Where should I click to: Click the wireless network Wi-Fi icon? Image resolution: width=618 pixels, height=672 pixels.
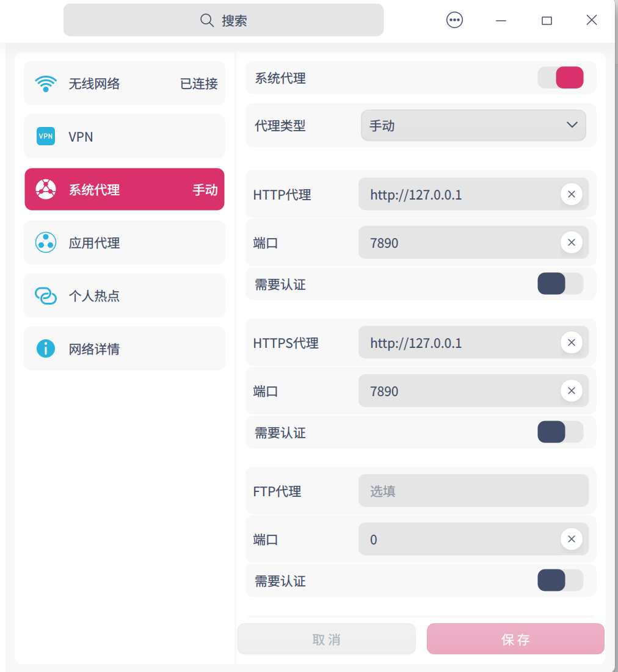coord(46,84)
